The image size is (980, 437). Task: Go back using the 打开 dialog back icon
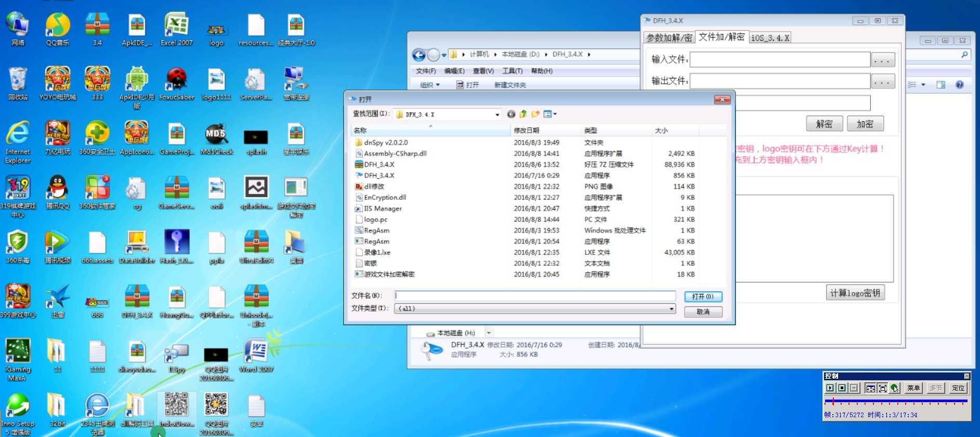click(x=511, y=114)
